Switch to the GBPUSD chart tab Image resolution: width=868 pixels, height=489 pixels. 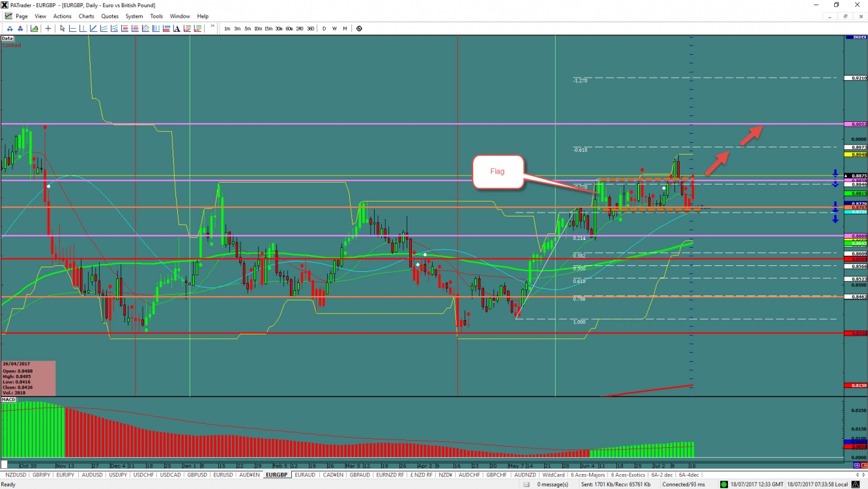(x=197, y=475)
